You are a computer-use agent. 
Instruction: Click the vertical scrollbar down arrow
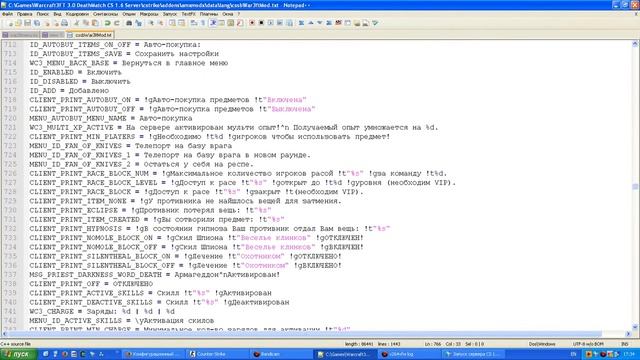635,327
